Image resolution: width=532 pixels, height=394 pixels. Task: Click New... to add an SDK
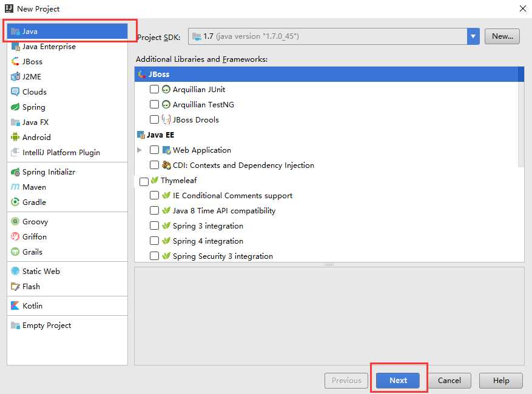click(x=502, y=36)
